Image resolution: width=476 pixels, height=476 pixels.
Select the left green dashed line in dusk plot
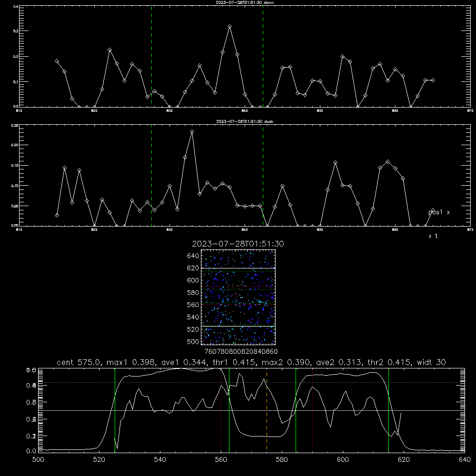[x=151, y=175]
